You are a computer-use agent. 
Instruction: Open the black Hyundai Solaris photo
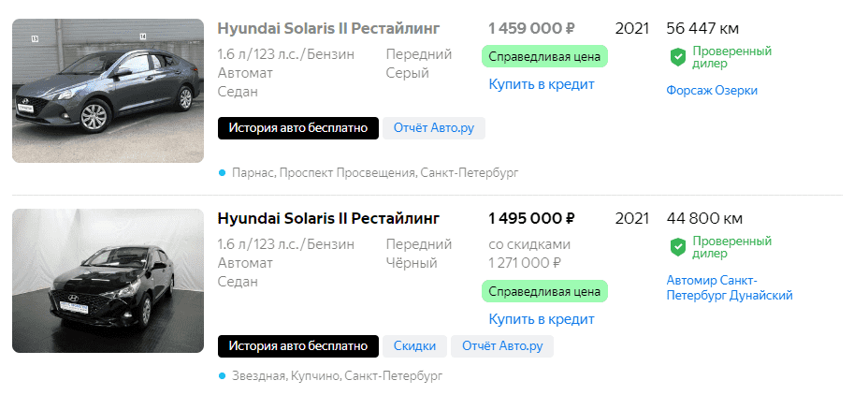click(108, 281)
